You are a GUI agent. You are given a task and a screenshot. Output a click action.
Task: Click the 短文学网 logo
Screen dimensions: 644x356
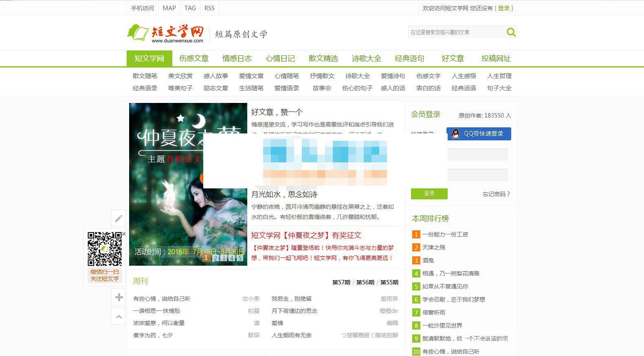point(166,33)
